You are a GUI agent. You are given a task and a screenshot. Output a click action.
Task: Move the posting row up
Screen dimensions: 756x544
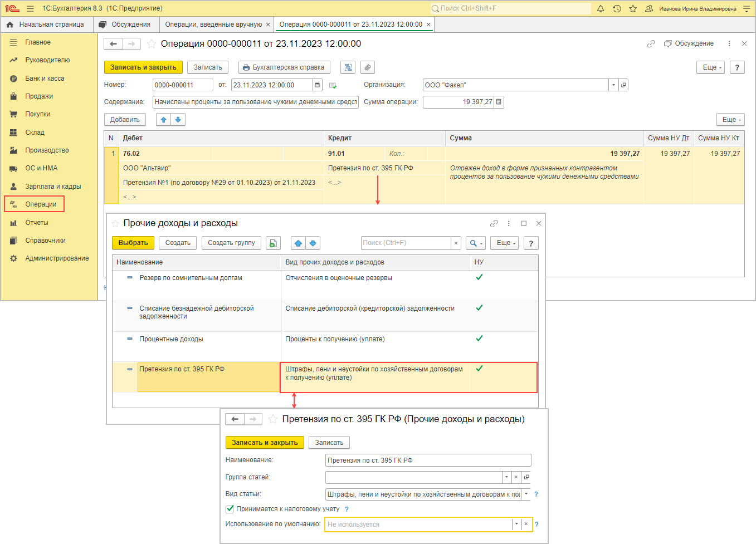click(x=163, y=120)
